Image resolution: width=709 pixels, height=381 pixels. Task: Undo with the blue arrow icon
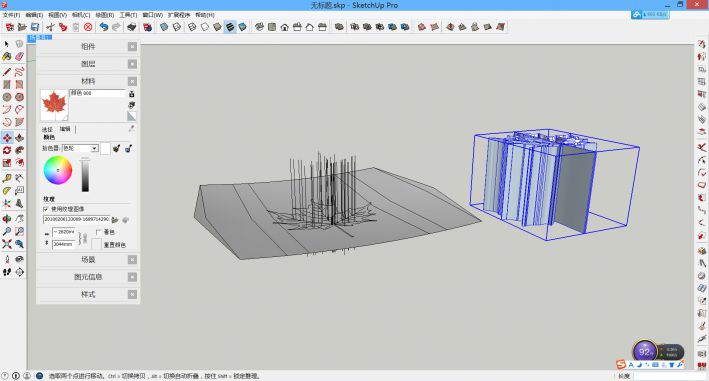pos(104,27)
